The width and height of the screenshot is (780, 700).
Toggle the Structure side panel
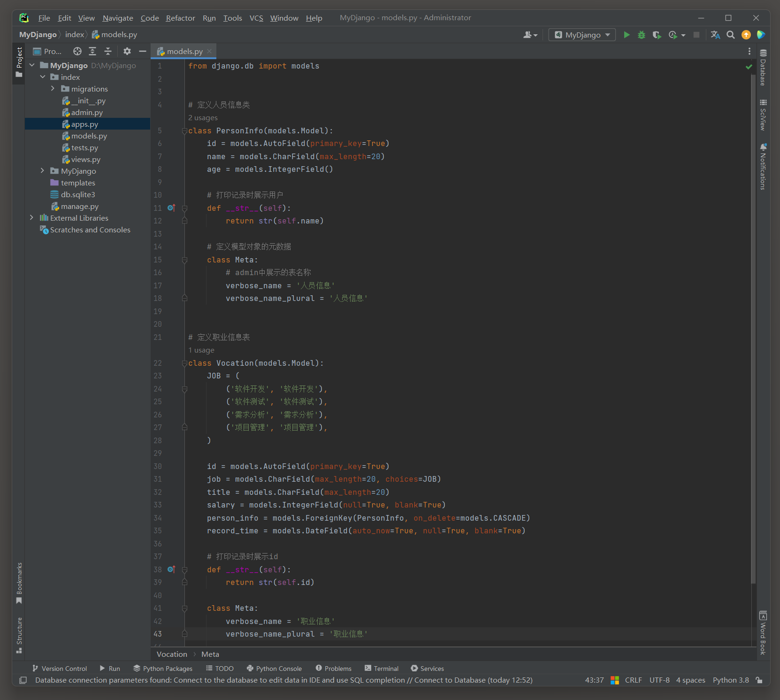pyautogui.click(x=19, y=635)
